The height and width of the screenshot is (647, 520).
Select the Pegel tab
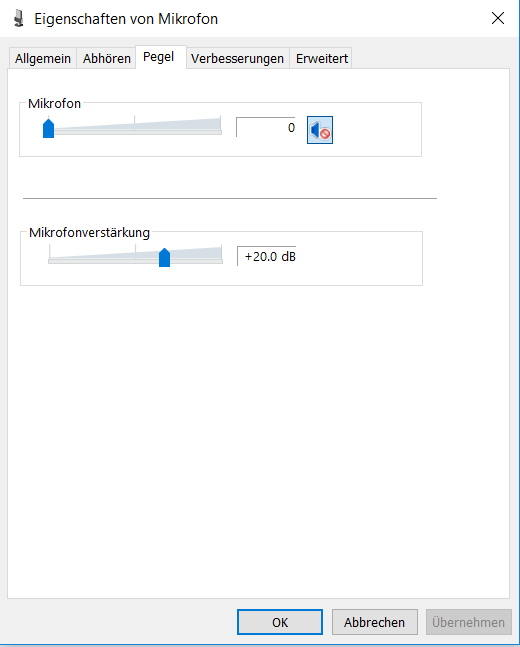[161, 57]
